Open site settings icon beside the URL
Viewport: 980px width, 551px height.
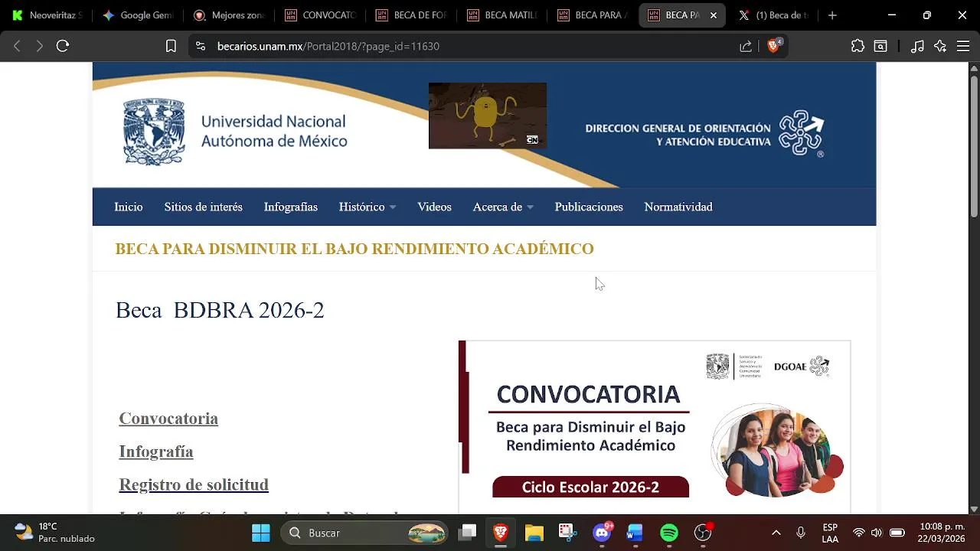tap(201, 46)
